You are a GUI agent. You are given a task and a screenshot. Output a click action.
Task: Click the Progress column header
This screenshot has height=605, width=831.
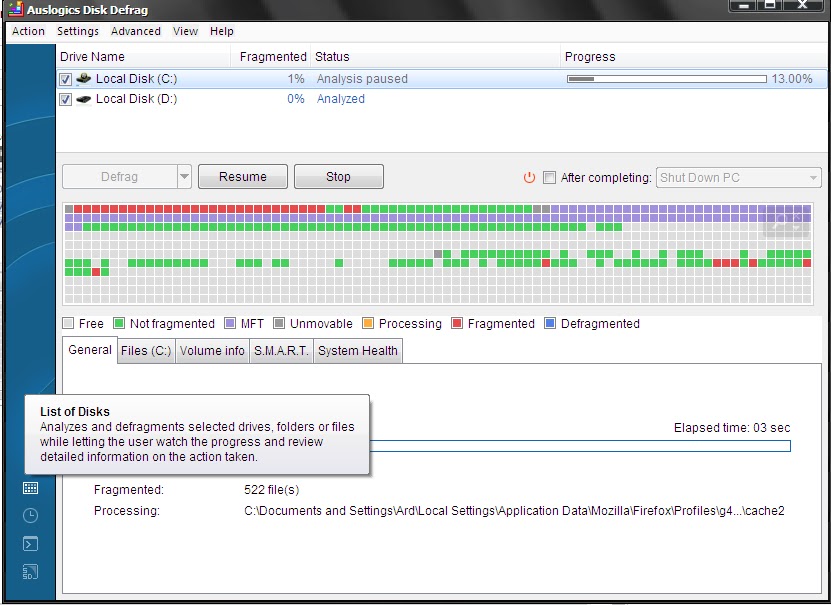point(695,57)
